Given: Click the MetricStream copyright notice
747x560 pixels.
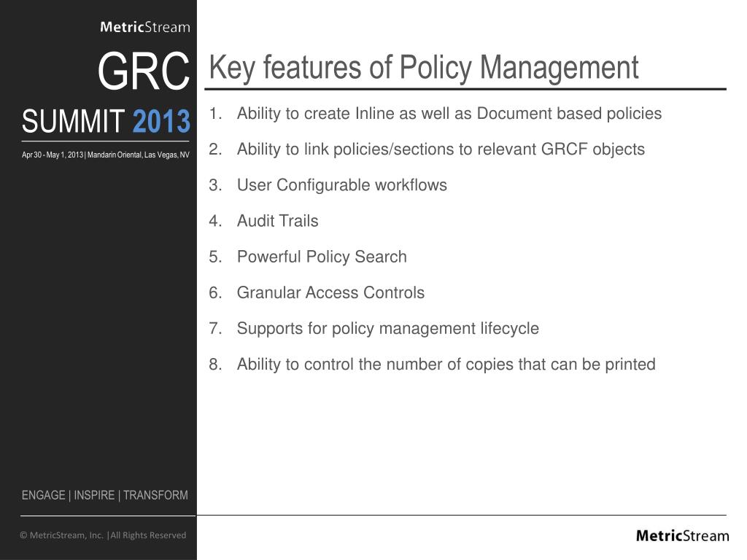Looking at the screenshot, I should [x=103, y=535].
